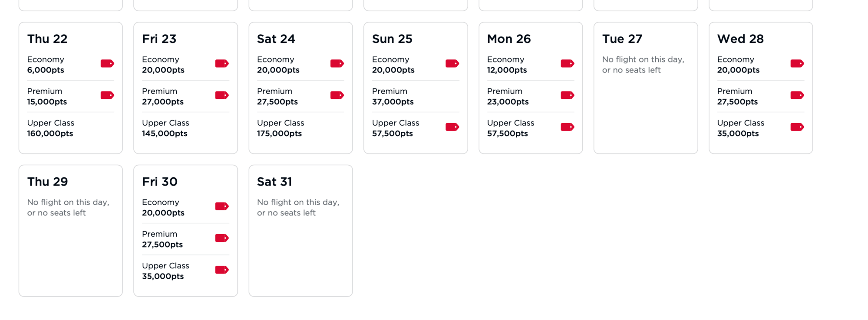Select Wed 28 Economy 20,000pts fare

[x=738, y=65]
